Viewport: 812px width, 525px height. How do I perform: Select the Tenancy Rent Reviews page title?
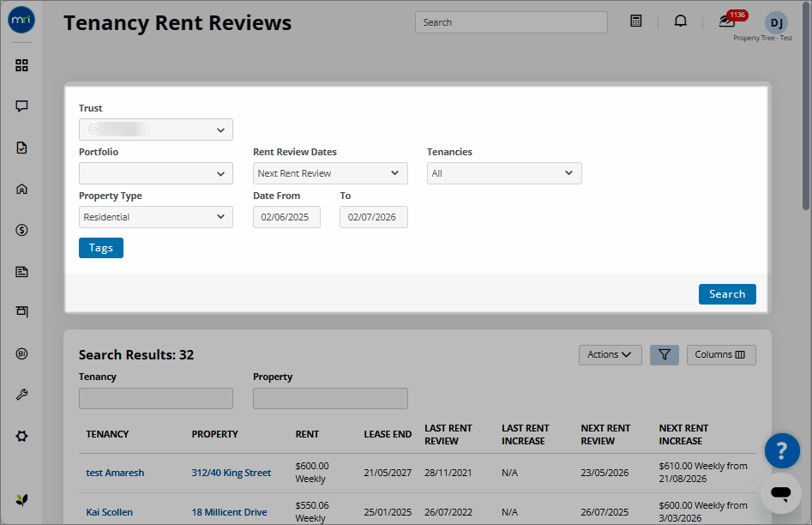point(177,23)
